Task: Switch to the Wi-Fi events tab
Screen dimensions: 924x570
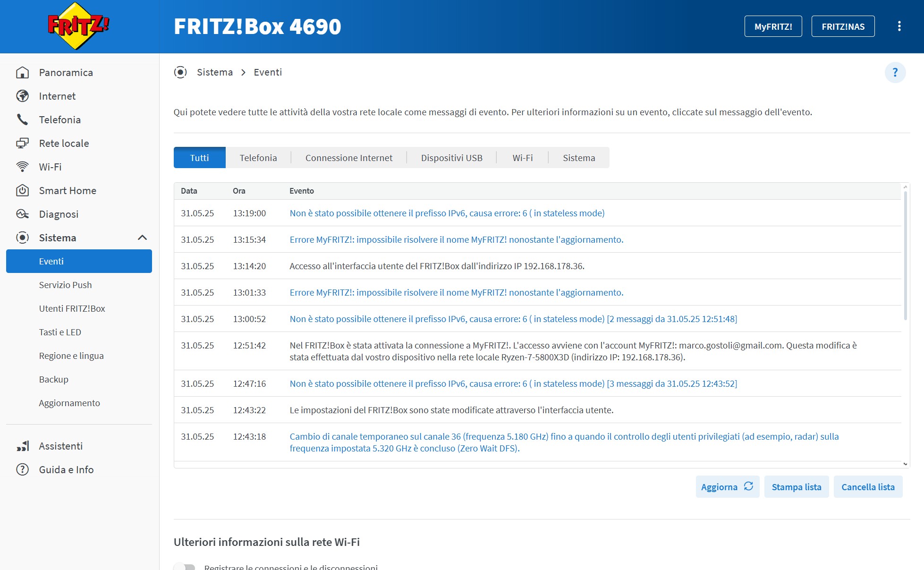Action: pos(523,158)
